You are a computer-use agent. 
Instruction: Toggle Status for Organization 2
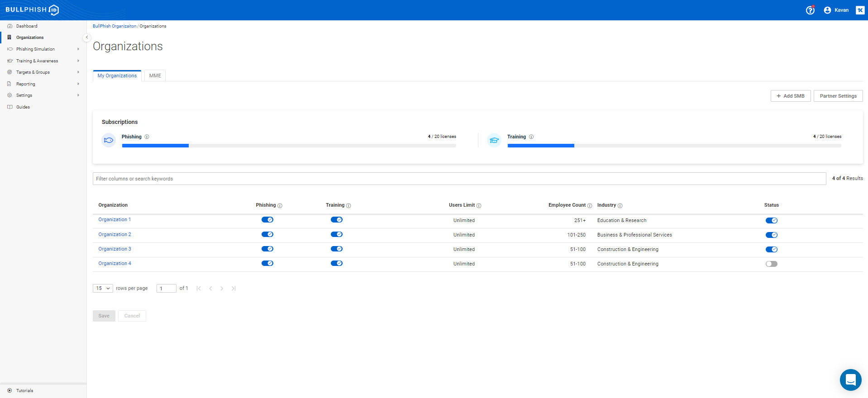[x=772, y=235]
